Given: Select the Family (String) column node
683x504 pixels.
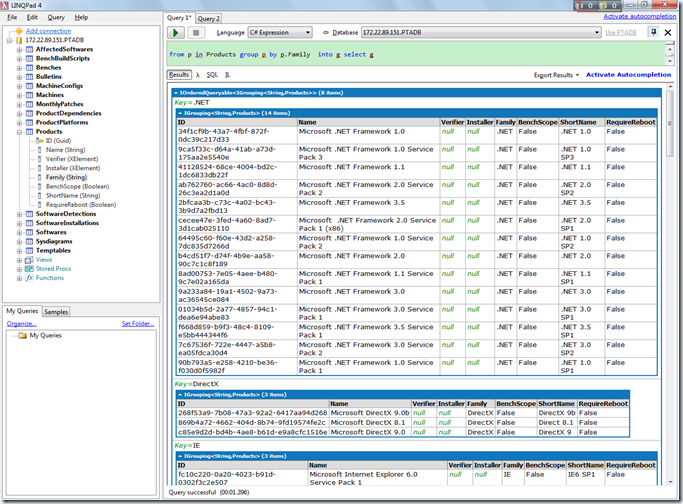Looking at the screenshot, I should [66, 177].
